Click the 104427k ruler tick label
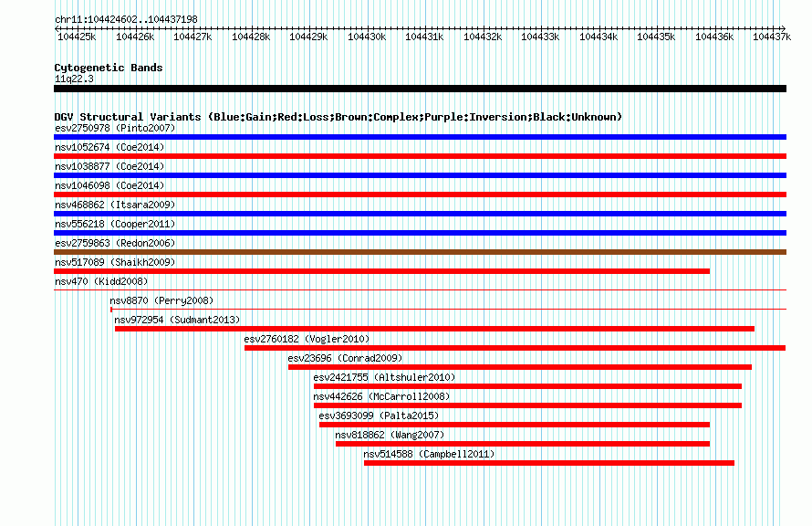This screenshot has width=812, height=526. coord(193,37)
